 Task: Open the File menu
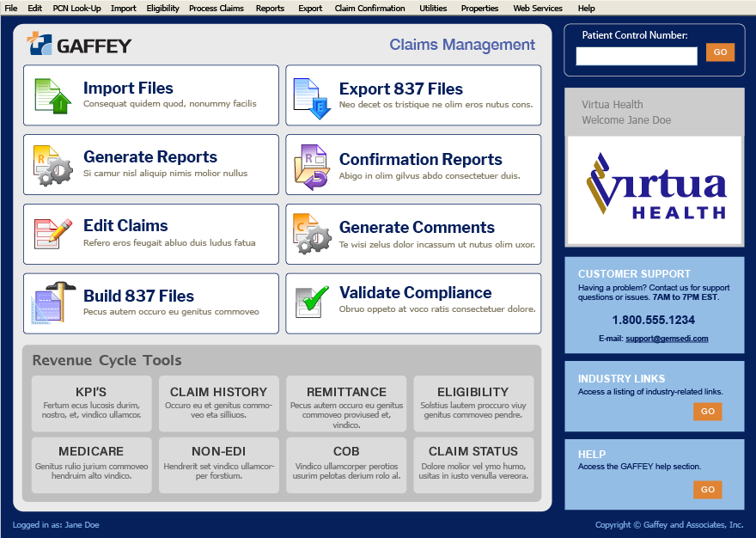pyautogui.click(x=10, y=9)
